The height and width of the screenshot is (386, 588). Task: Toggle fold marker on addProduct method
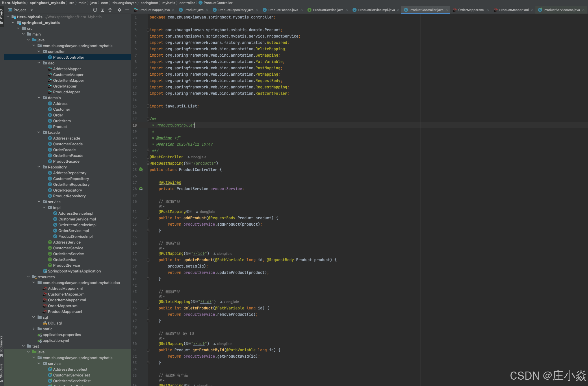148,218
